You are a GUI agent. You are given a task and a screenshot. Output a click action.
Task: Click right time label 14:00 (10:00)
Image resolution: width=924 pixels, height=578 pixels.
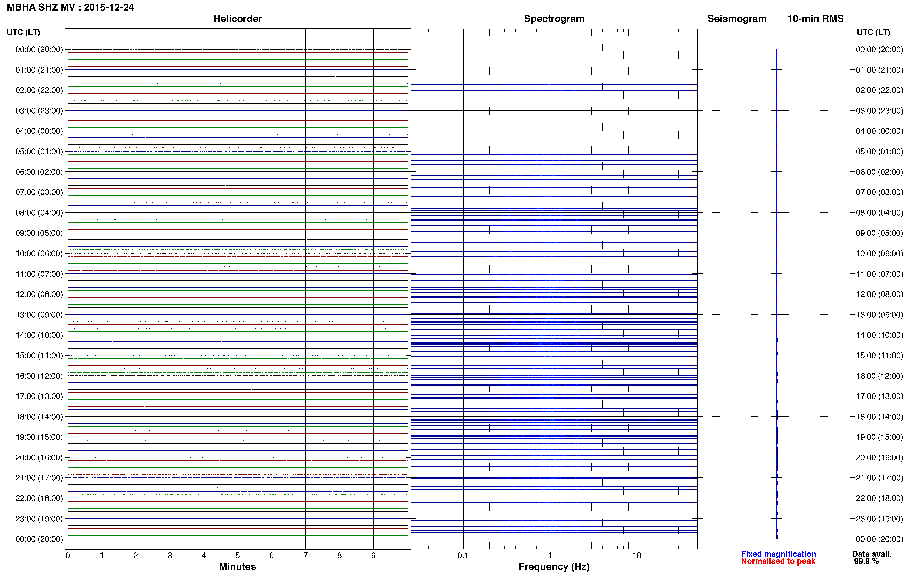[x=879, y=335]
